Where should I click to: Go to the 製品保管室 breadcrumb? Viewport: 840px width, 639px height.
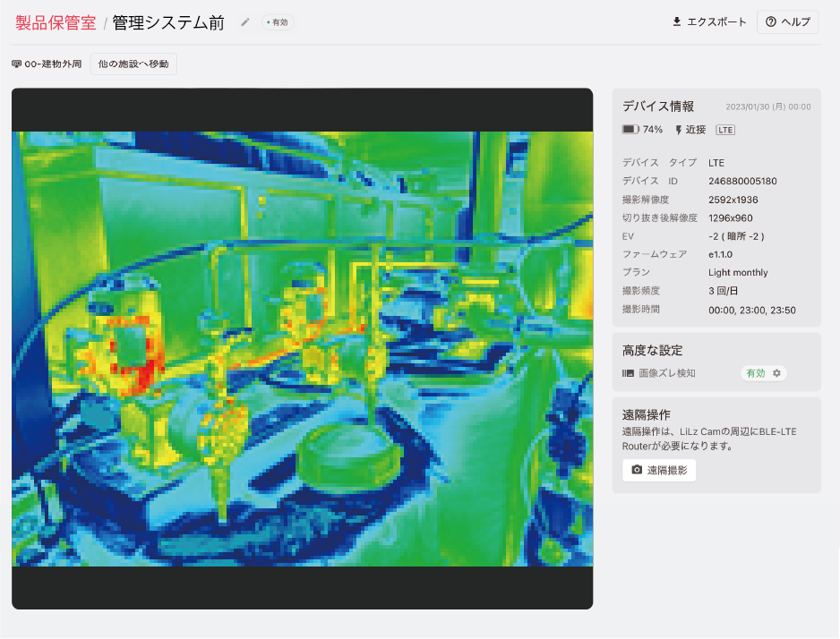tap(56, 22)
